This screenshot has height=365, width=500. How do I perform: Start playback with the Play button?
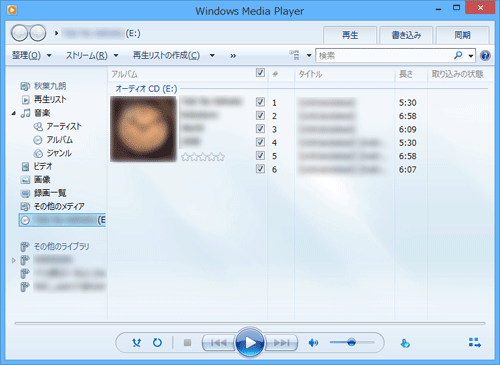tap(250, 342)
